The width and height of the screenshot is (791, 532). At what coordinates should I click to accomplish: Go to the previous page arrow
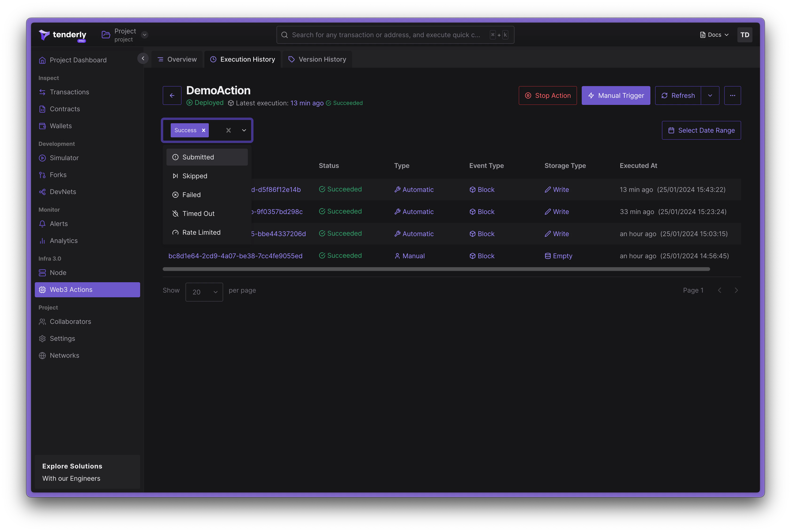point(720,290)
